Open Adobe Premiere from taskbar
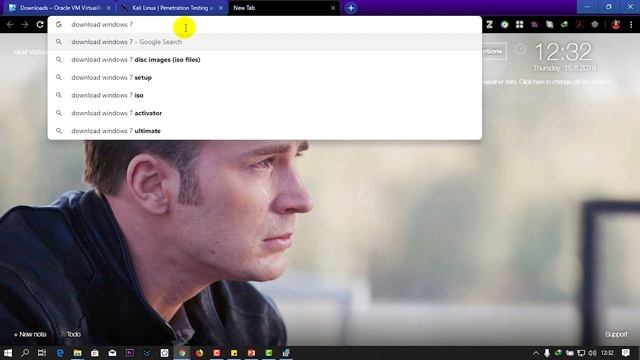The height and width of the screenshot is (360, 640). [130, 353]
